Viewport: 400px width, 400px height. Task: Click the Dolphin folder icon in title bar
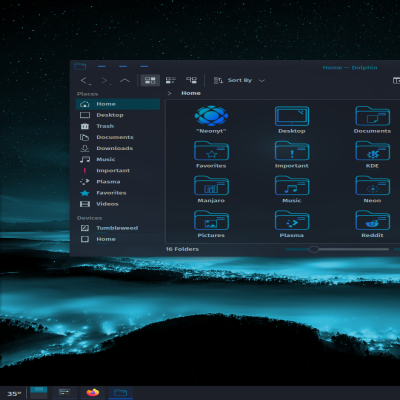click(80, 66)
